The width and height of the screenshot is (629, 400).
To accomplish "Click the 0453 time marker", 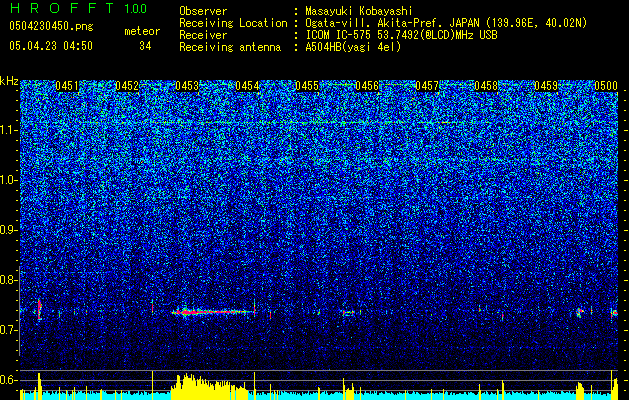I will pyautogui.click(x=187, y=86).
